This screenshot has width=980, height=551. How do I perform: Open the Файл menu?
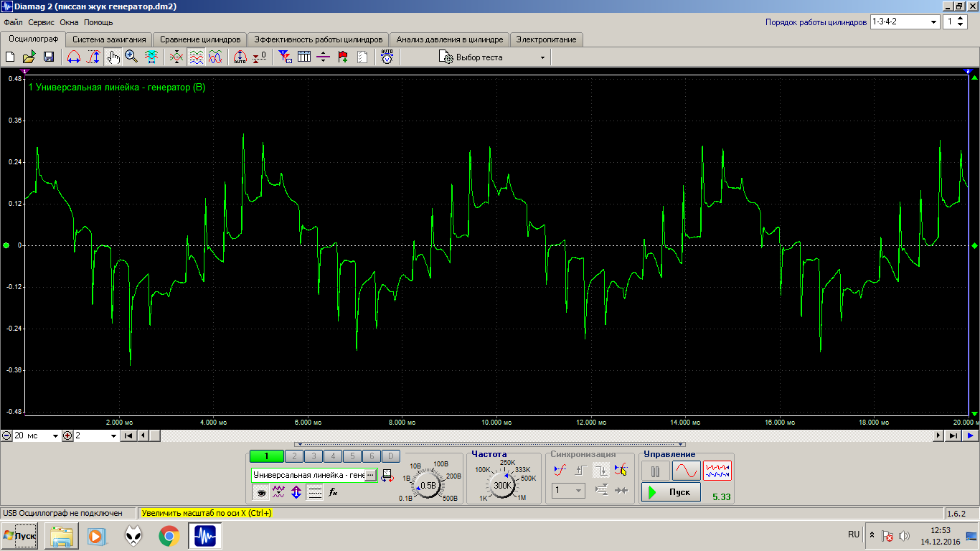click(x=13, y=22)
